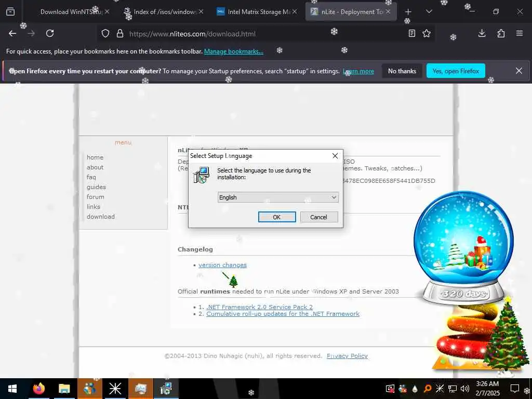This screenshot has height=399, width=532.
Task: Click Learn more in startup notification
Action: pyautogui.click(x=358, y=71)
